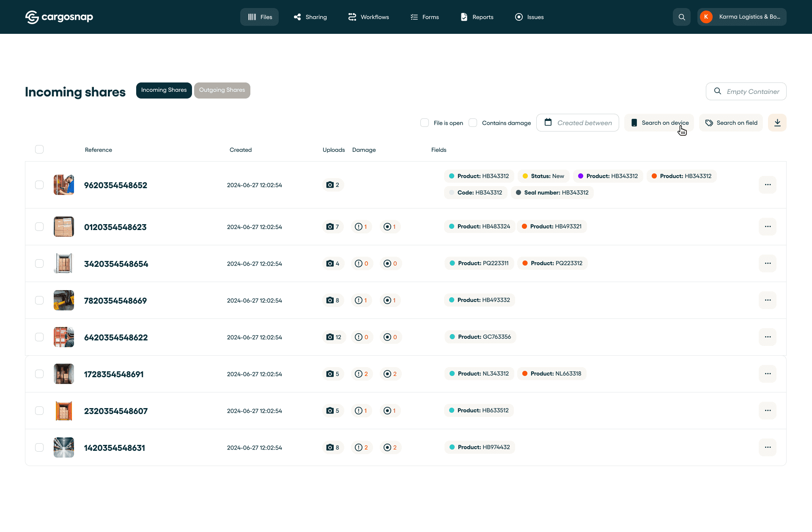The image size is (812, 532).
Task: Click the download icon button
Action: 777,123
